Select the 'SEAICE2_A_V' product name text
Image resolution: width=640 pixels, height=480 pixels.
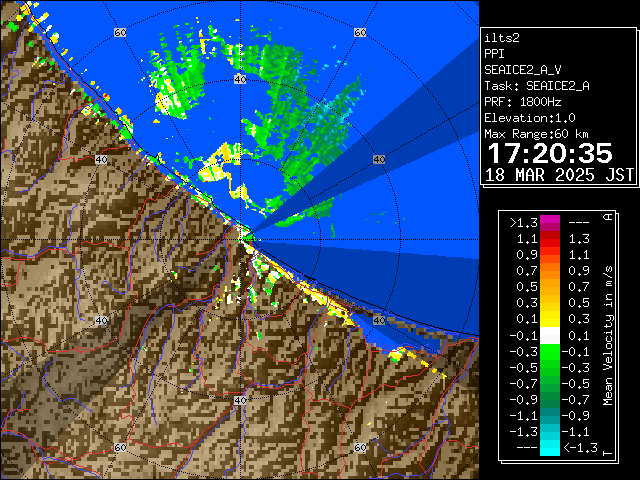coord(525,70)
